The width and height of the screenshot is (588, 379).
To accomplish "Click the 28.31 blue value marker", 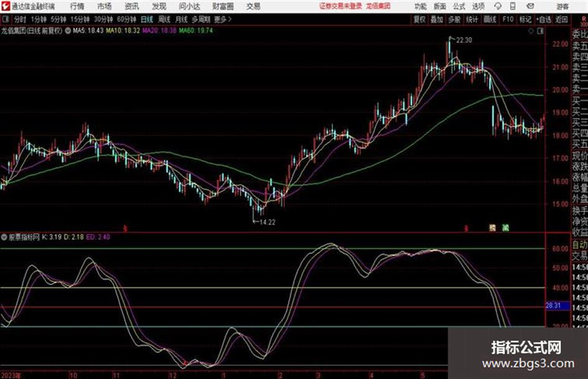I will pos(558,306).
